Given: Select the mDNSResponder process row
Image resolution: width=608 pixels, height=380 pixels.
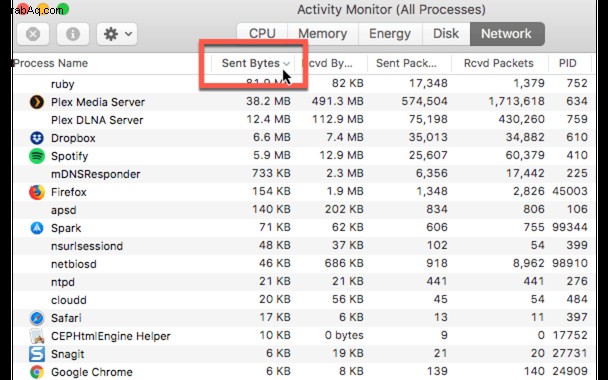Looking at the screenshot, I should 304,174.
